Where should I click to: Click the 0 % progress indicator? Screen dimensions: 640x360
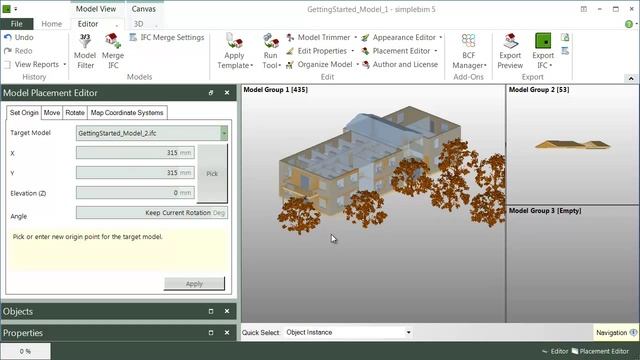pos(25,351)
